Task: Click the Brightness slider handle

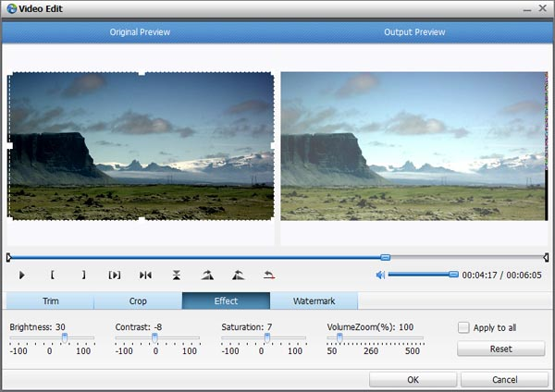Action: (64, 338)
